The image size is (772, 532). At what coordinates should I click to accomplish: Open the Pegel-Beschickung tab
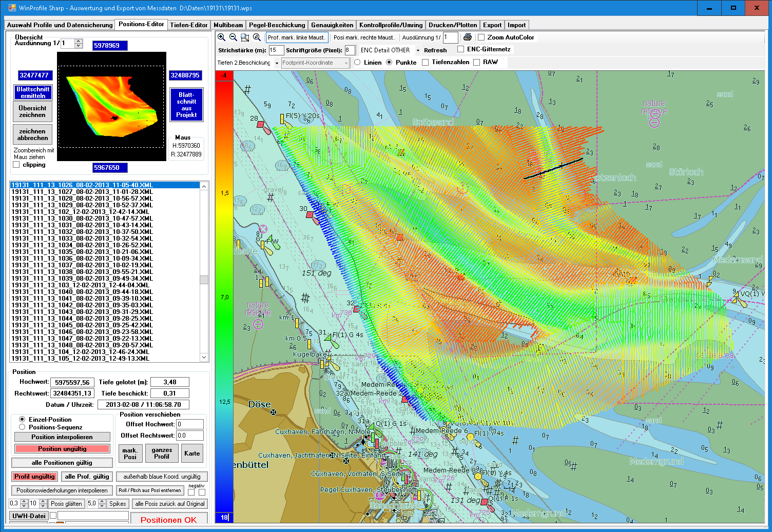pos(277,25)
